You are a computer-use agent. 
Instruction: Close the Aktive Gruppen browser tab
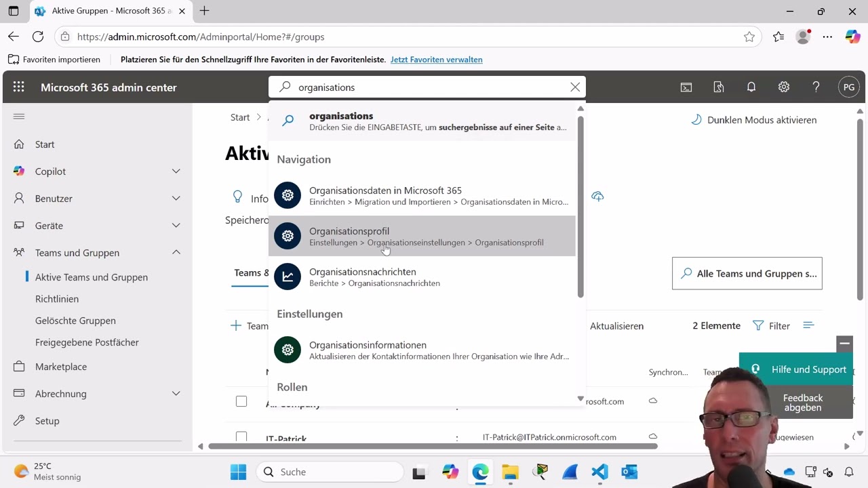pyautogui.click(x=182, y=11)
